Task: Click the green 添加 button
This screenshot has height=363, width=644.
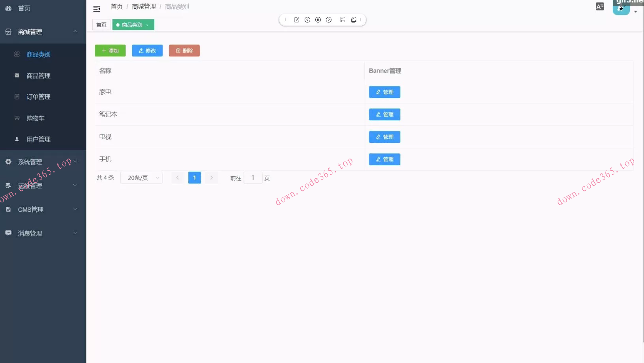Action: tap(110, 51)
